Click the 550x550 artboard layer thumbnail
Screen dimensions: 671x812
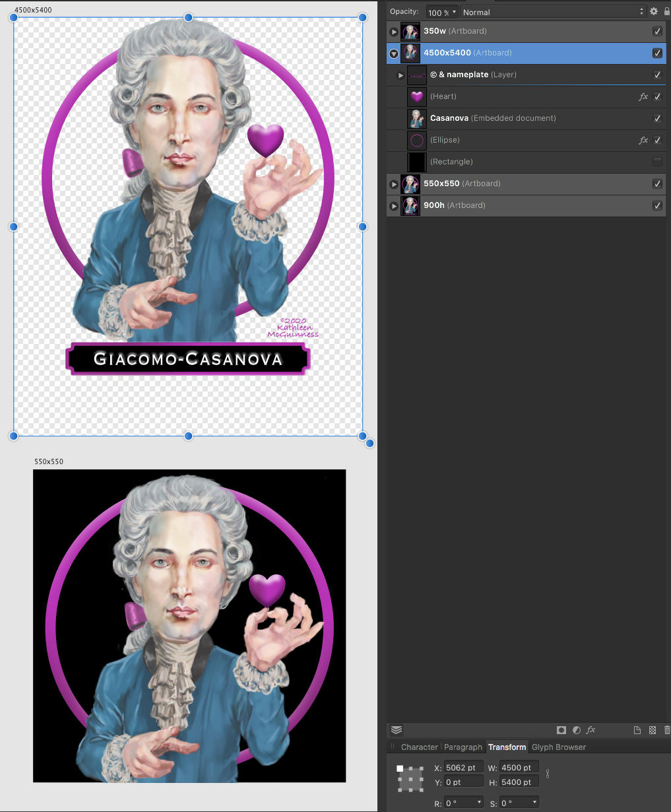(410, 184)
